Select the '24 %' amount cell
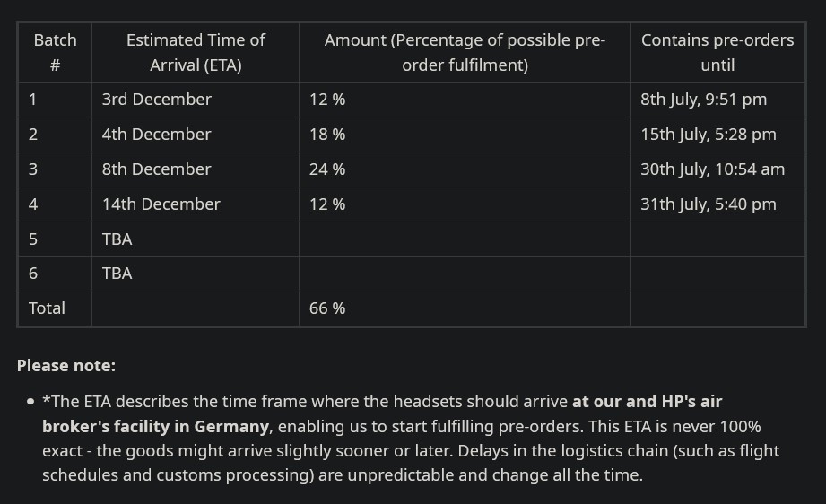826x504 pixels. coord(465,169)
